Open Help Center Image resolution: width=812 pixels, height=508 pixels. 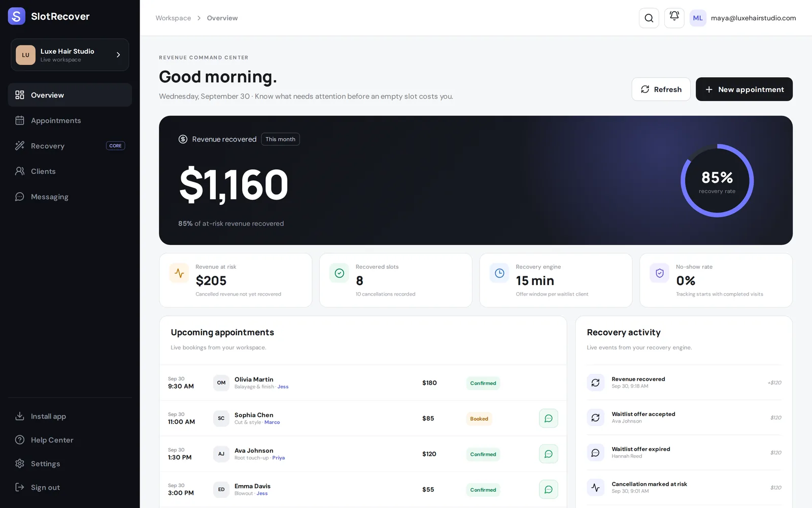pyautogui.click(x=70, y=440)
